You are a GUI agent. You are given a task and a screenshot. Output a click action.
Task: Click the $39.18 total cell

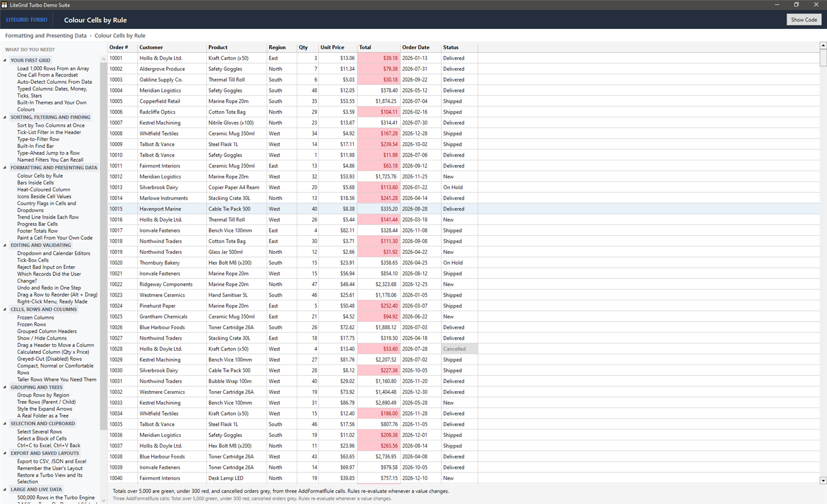(379, 58)
